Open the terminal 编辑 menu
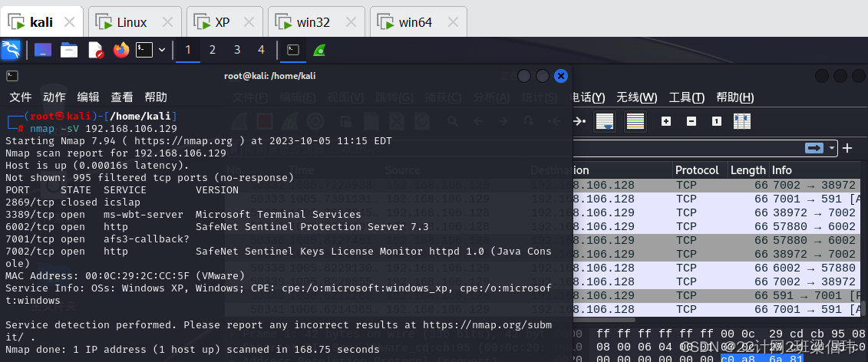 click(x=88, y=97)
